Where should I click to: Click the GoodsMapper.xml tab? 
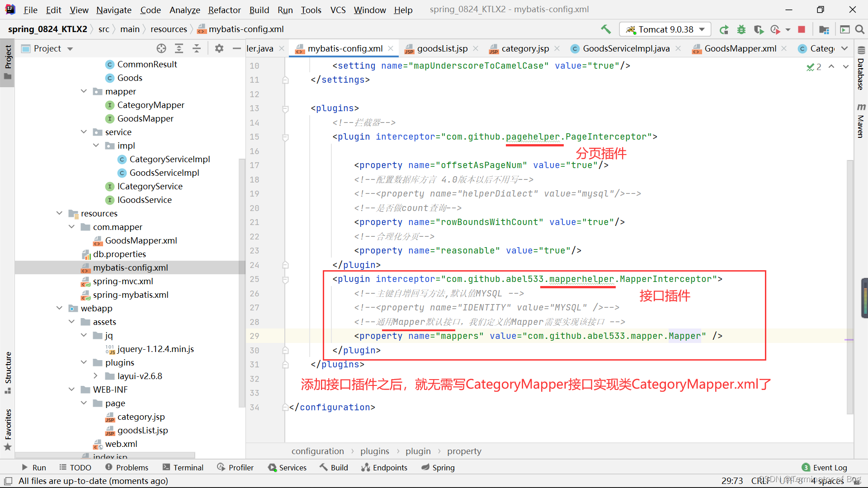coord(739,48)
